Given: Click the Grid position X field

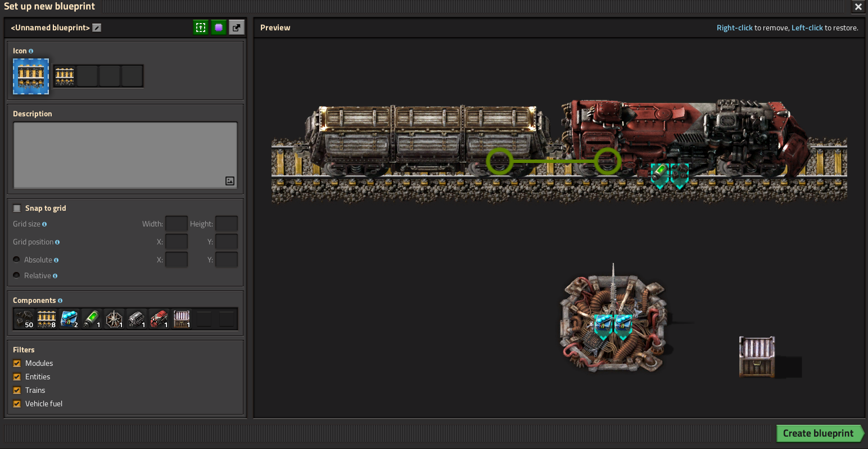Looking at the screenshot, I should 176,242.
